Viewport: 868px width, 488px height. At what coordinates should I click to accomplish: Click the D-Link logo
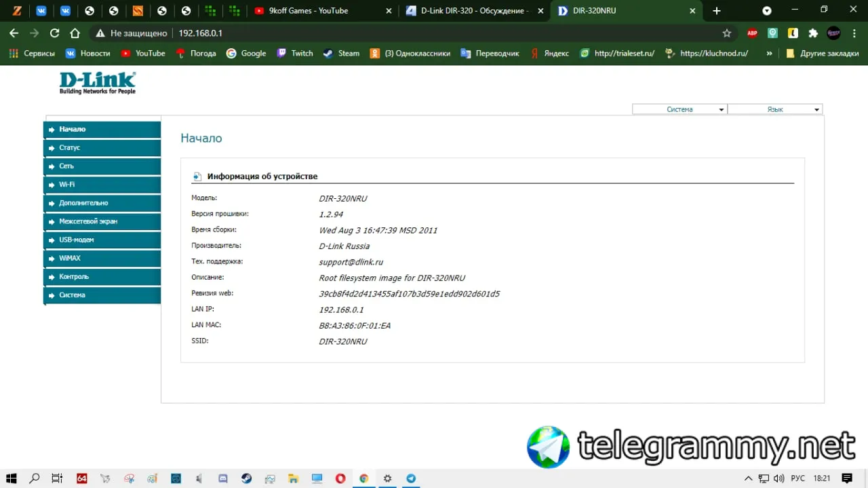tap(98, 83)
